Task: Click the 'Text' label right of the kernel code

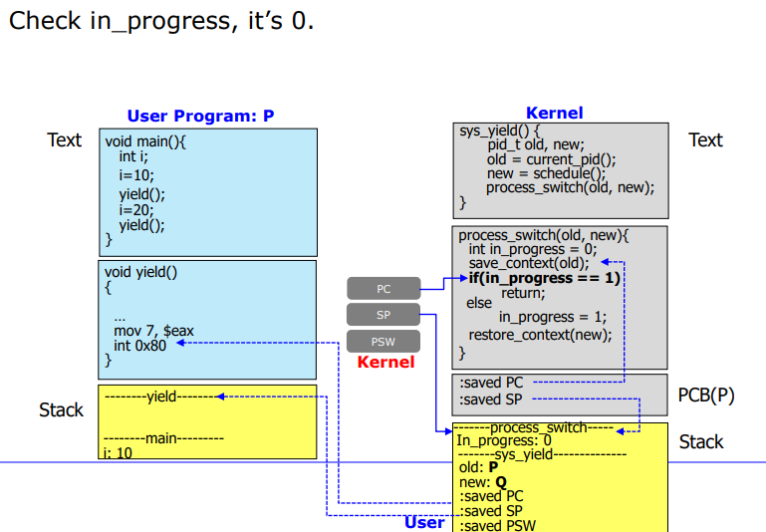Action: click(705, 140)
